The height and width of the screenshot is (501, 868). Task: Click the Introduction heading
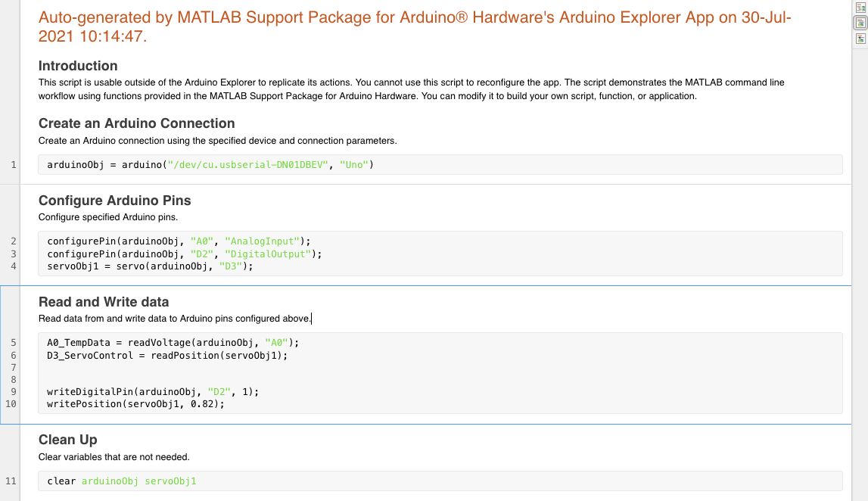(78, 66)
